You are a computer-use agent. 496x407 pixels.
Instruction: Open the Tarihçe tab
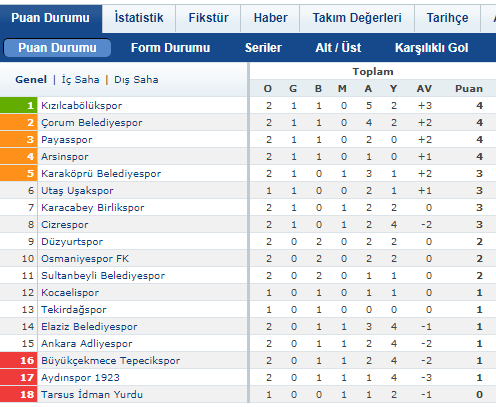click(447, 18)
